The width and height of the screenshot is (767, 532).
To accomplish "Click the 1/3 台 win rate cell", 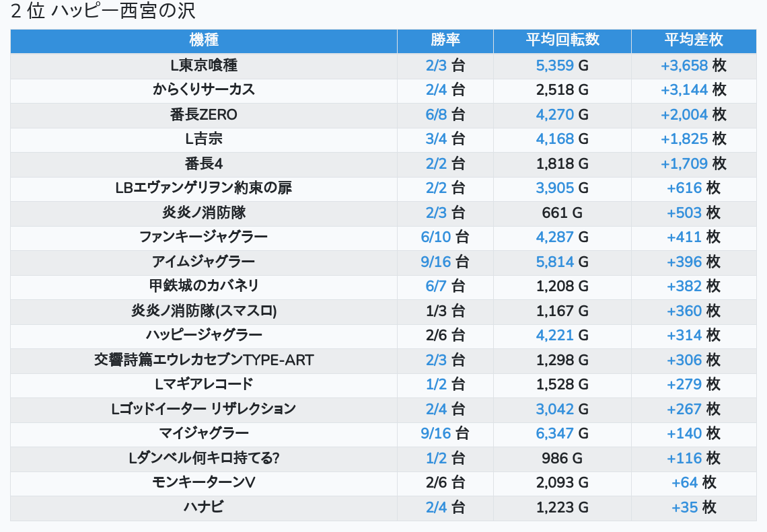I will [445, 311].
